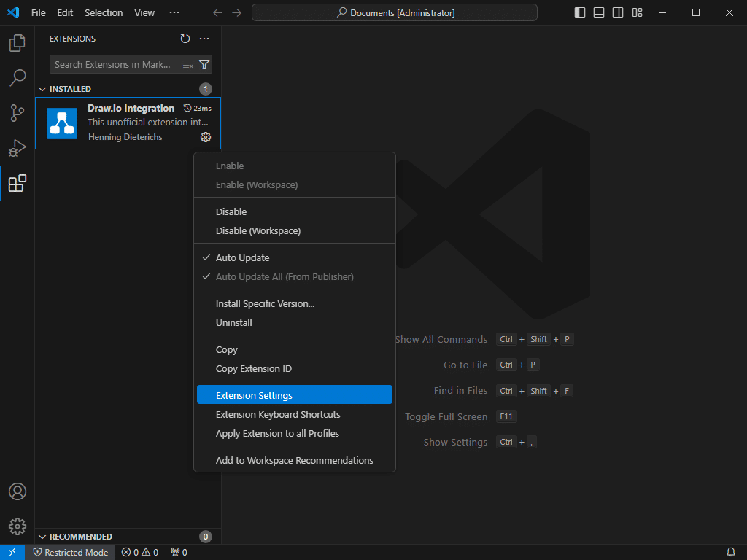Toggle Auto Update All (From Publisher)

[x=295, y=276]
